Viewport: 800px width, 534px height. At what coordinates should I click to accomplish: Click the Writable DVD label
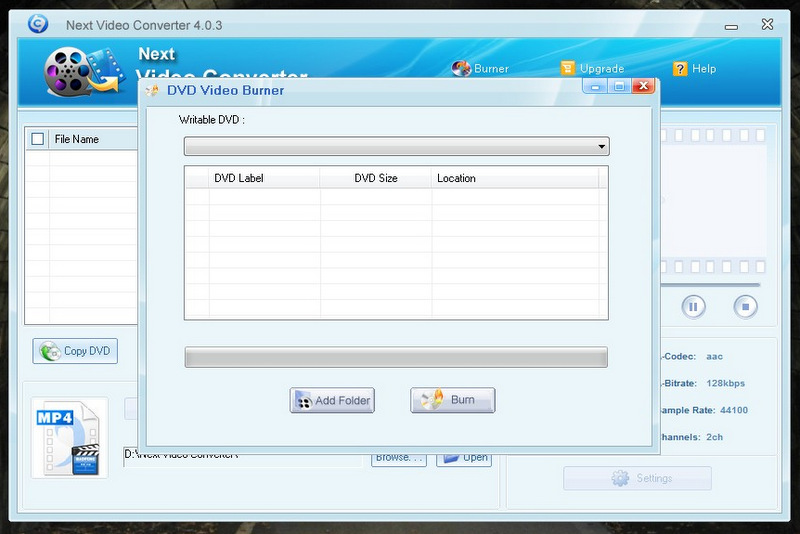point(212,120)
